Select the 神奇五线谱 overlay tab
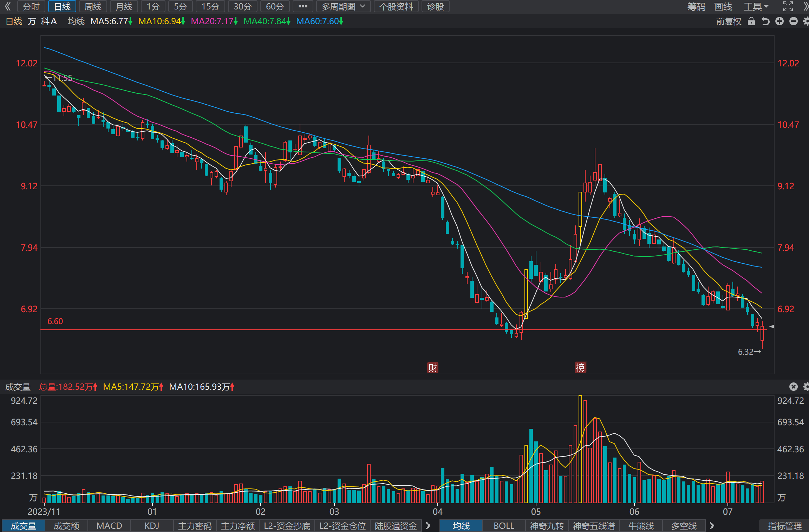 pos(594,526)
